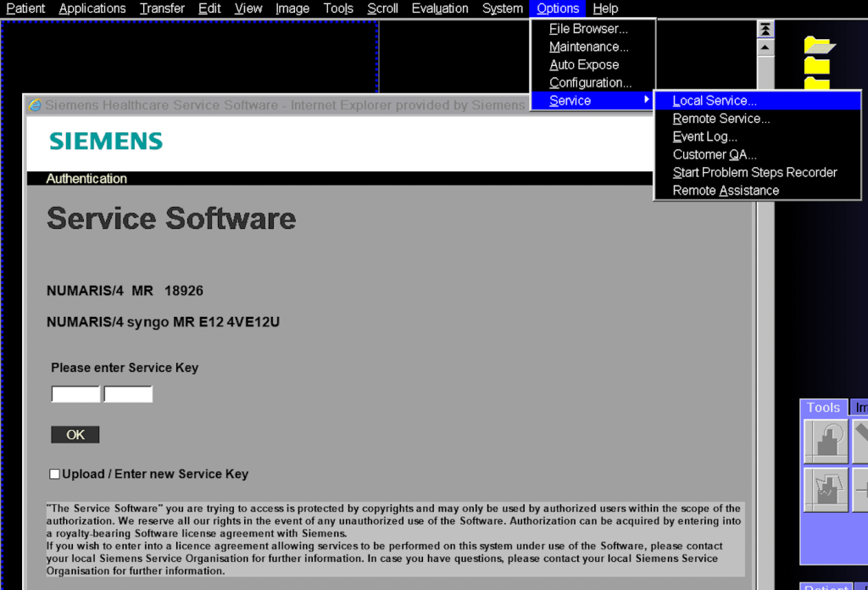Image resolution: width=868 pixels, height=590 pixels.
Task: Select Event Log from Service submenu
Action: click(x=704, y=136)
